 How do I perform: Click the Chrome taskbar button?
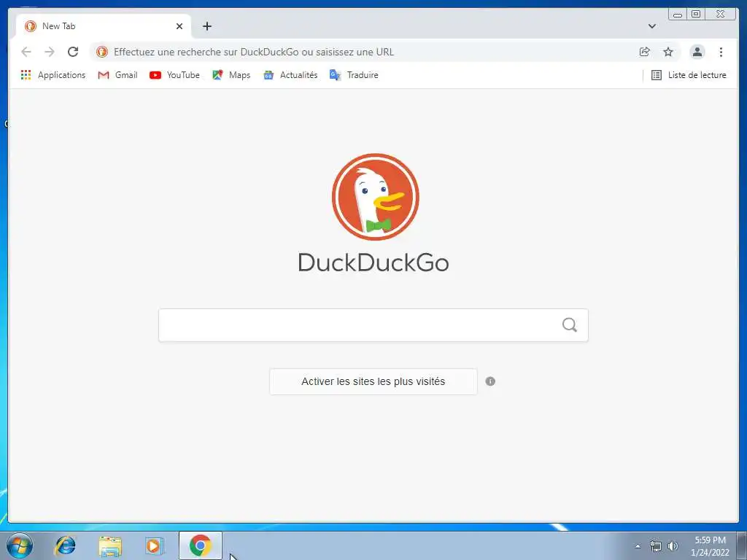point(201,545)
